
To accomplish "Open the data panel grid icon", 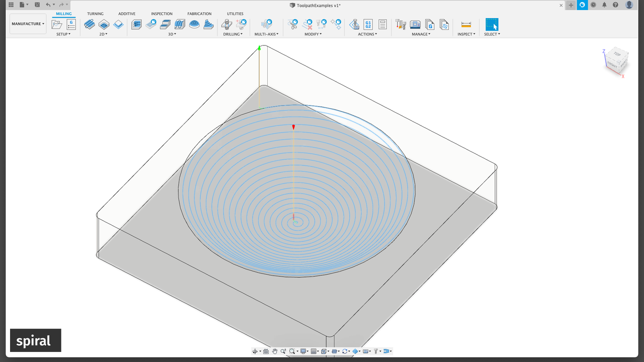I will (x=11, y=5).
